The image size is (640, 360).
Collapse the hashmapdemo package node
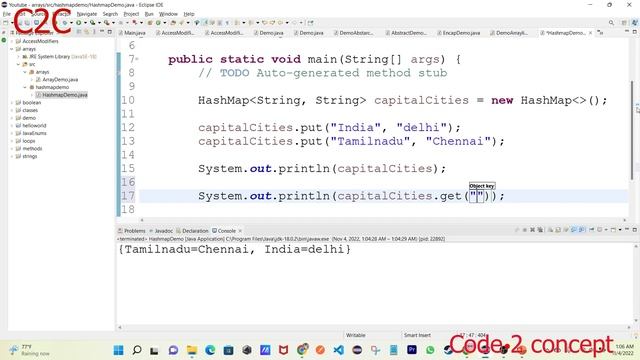pyautogui.click(x=25, y=87)
